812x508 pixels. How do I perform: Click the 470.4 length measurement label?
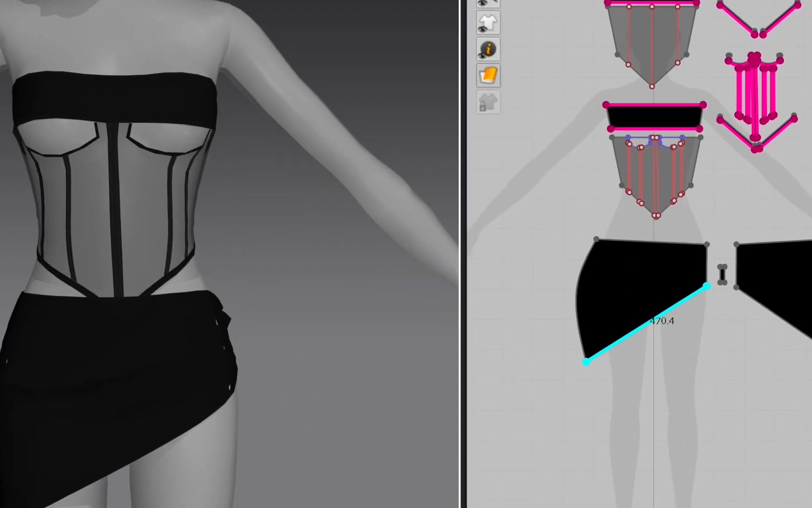point(662,321)
